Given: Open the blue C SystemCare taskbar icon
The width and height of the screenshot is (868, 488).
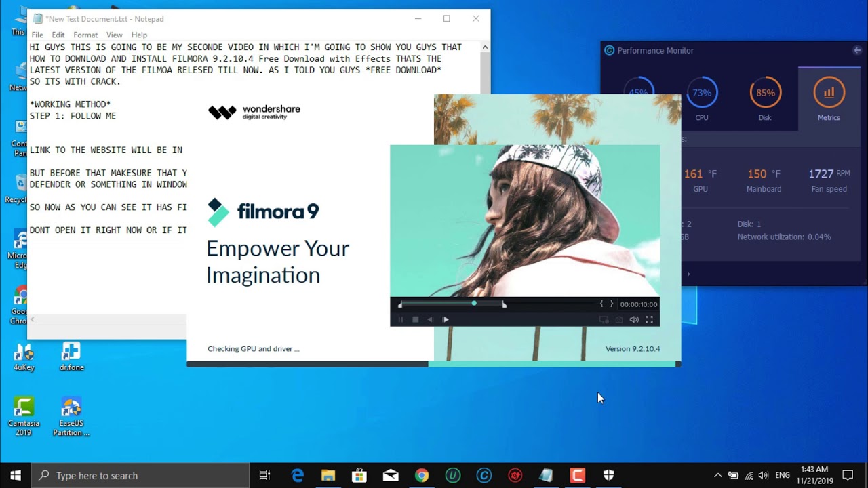Looking at the screenshot, I should 484,475.
